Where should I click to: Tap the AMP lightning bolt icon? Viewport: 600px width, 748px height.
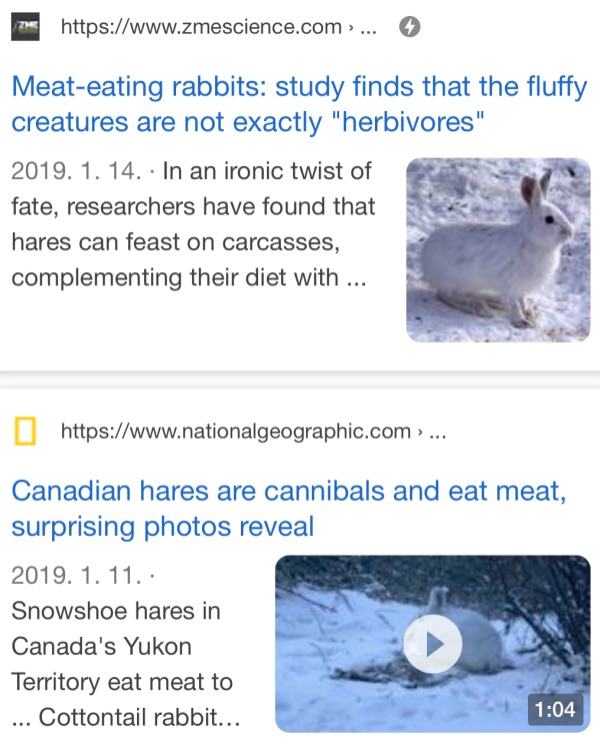[x=409, y=28]
